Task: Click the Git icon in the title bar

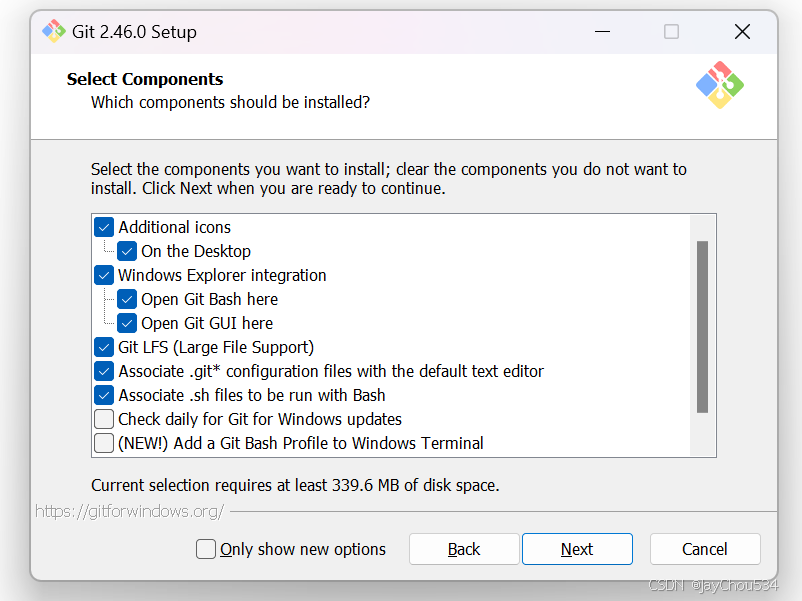Action: [x=53, y=31]
